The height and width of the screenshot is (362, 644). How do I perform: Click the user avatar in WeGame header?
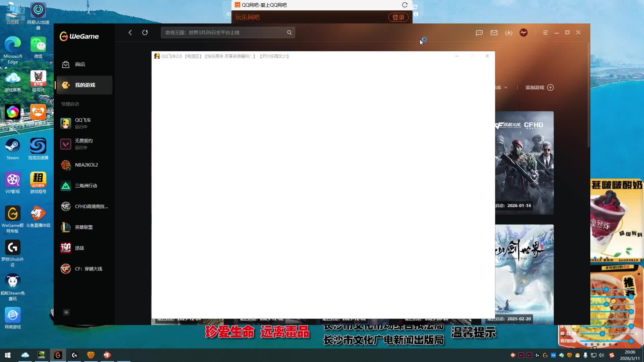tap(524, 33)
